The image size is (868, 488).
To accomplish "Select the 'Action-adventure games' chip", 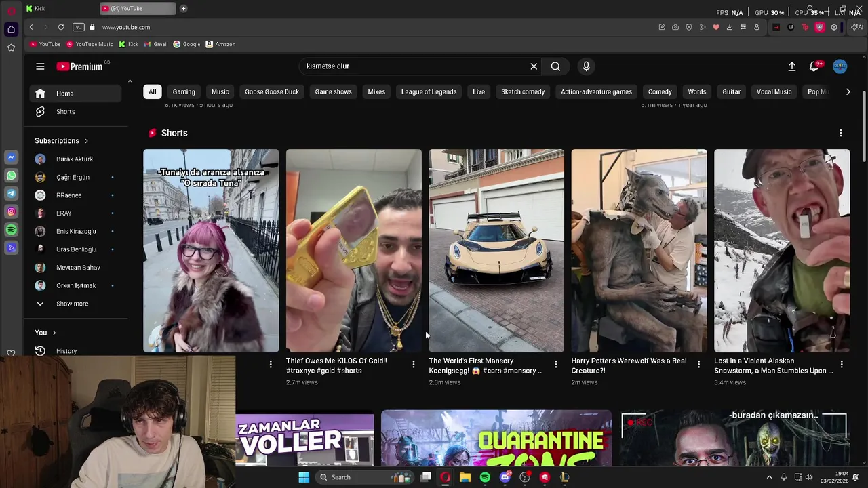I will (x=596, y=91).
